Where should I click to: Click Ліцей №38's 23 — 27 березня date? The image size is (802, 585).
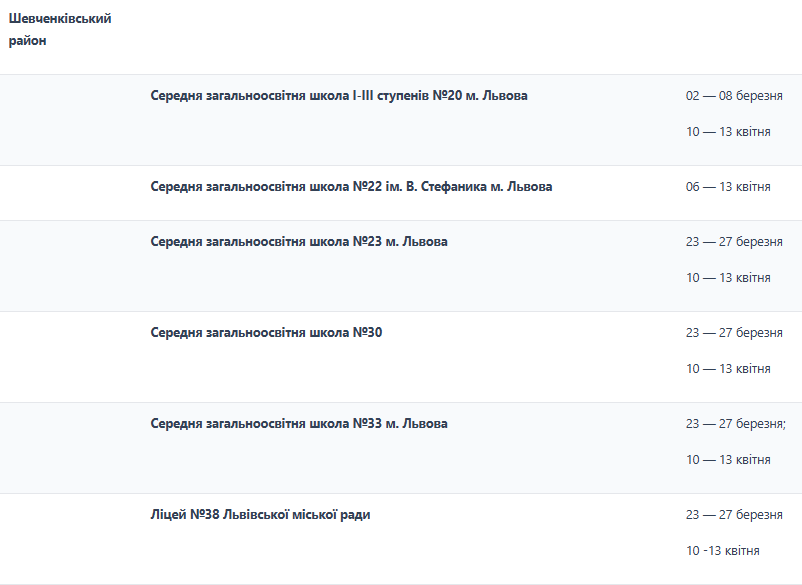point(734,514)
